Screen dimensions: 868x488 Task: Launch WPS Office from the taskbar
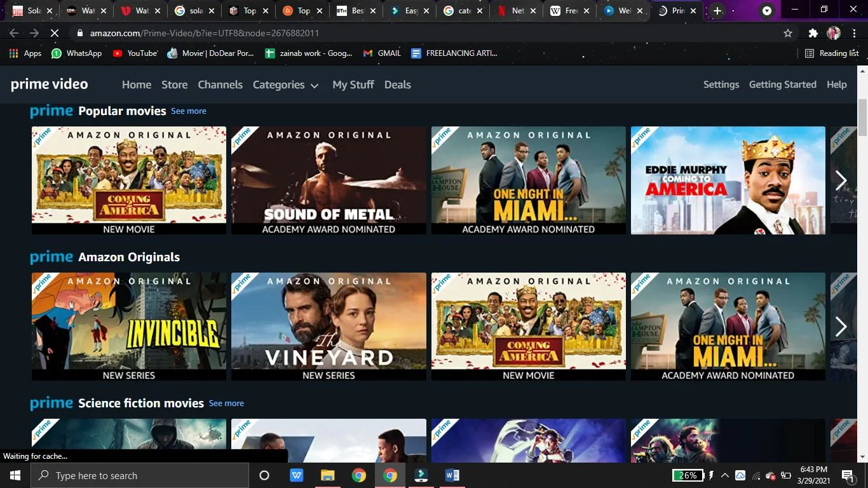297,475
